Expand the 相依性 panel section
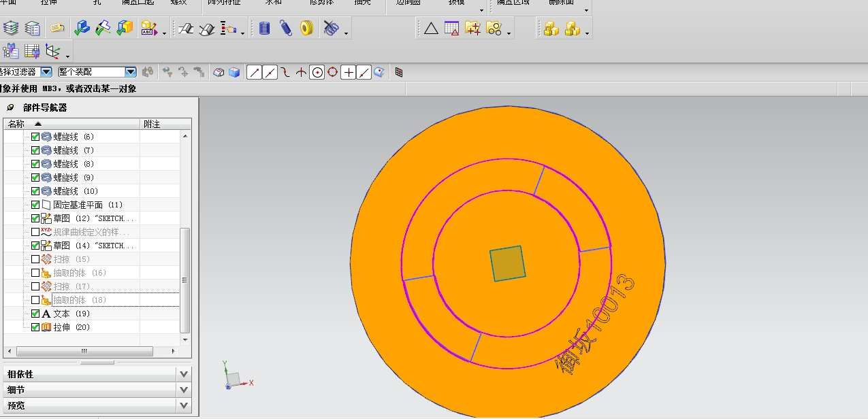 183,374
